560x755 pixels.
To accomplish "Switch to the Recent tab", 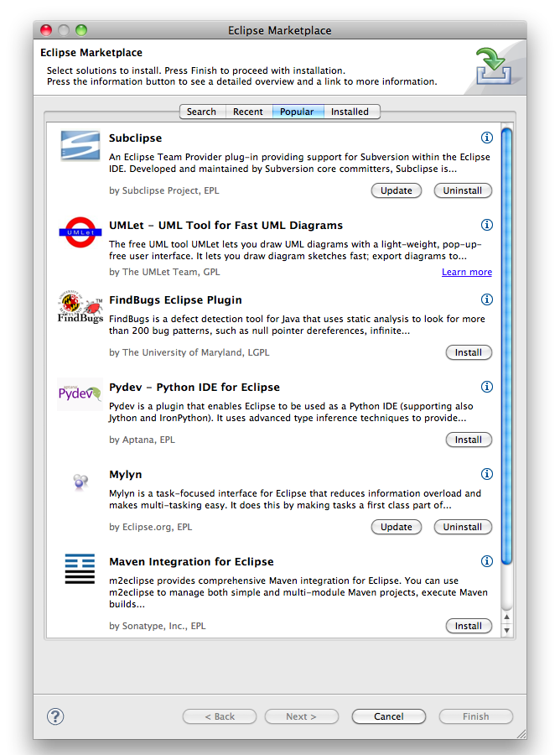I will 248,112.
